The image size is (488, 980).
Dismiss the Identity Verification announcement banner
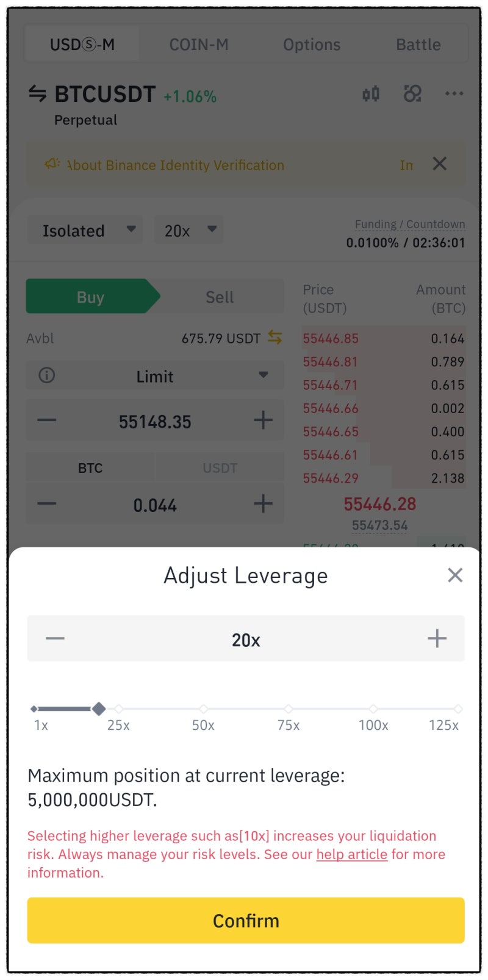click(439, 164)
